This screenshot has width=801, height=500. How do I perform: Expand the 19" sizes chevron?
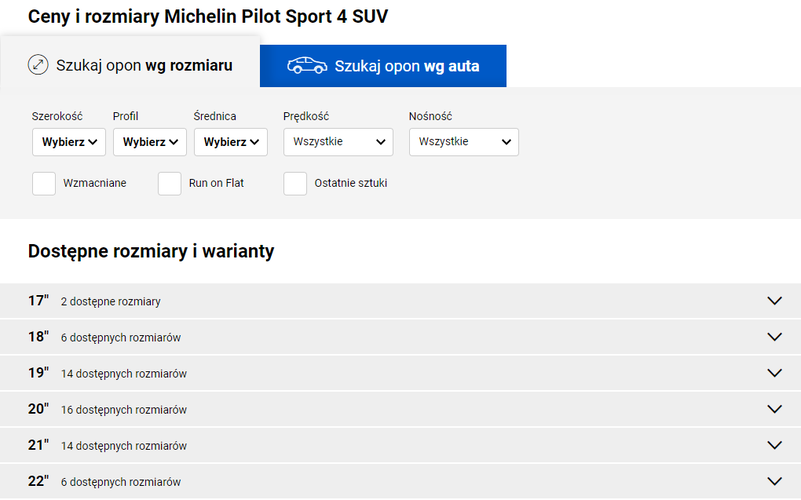[774, 373]
